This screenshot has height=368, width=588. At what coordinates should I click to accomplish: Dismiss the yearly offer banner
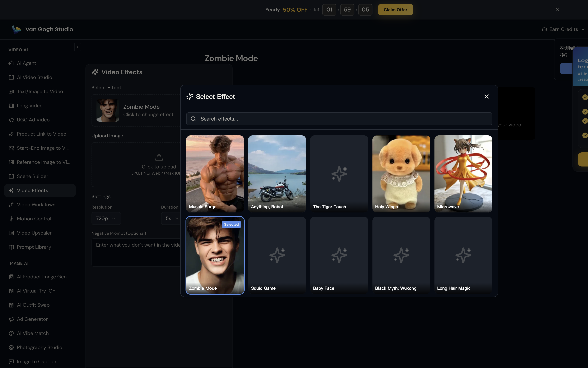coord(557,10)
